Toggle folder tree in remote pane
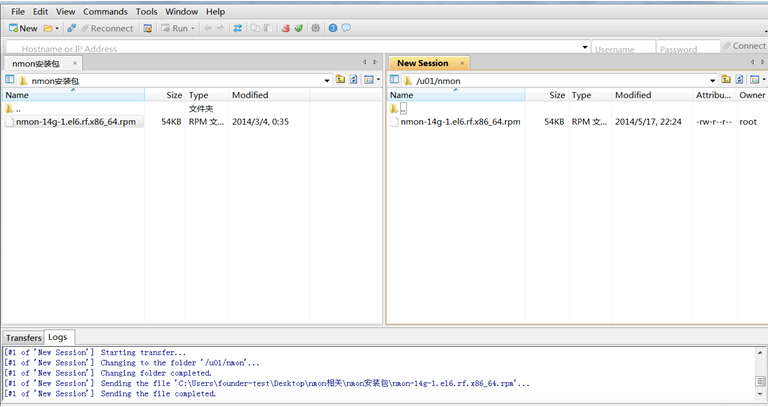Image resolution: width=768 pixels, height=407 pixels. click(394, 79)
